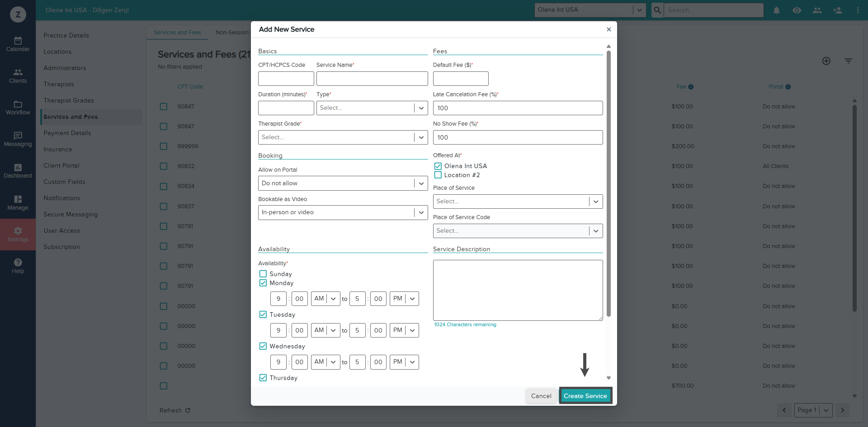Open the filter list icon
868x427 pixels.
tap(848, 61)
